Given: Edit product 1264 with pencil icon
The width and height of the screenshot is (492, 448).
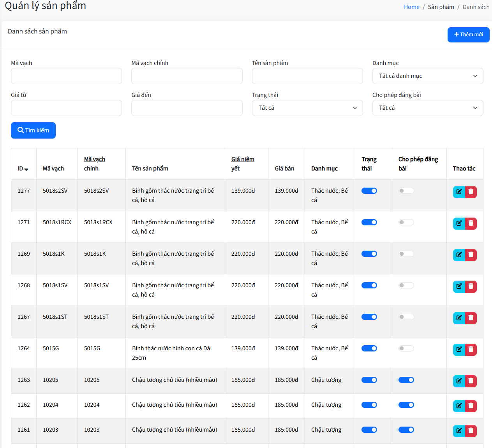Looking at the screenshot, I should point(459,350).
